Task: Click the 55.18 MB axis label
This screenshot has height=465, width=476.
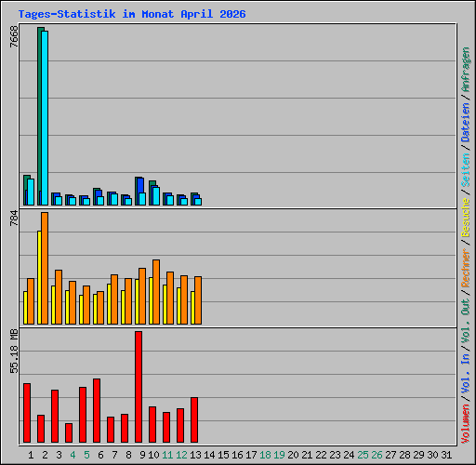Action: (14, 352)
